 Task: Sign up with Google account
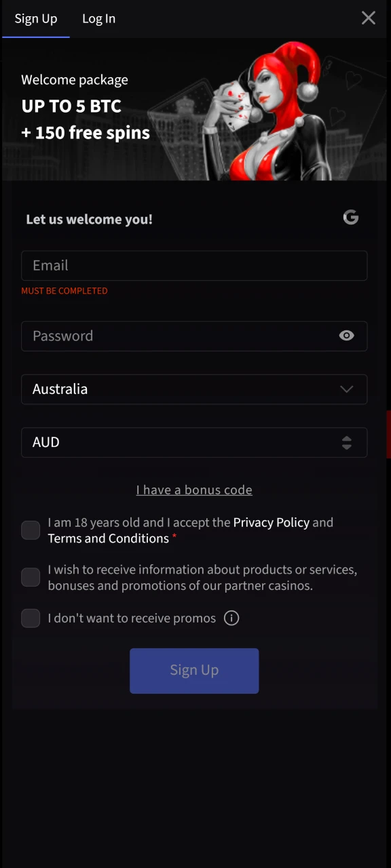pyautogui.click(x=350, y=218)
